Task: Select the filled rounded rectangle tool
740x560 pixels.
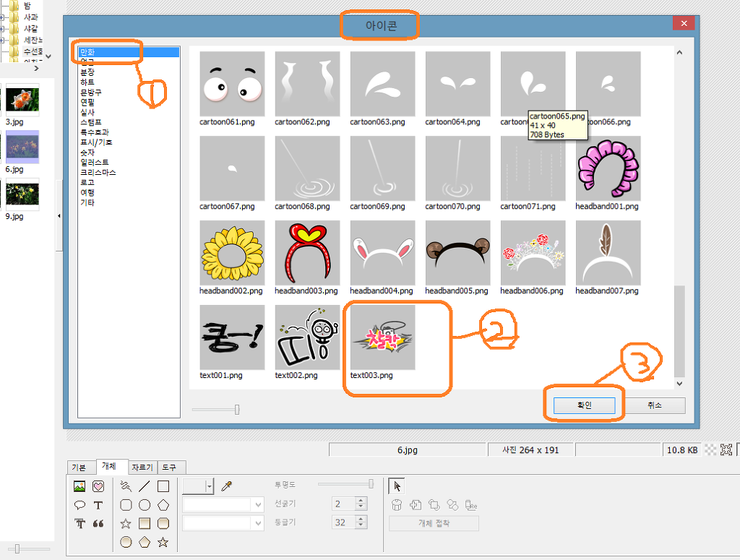Action: pos(163,523)
